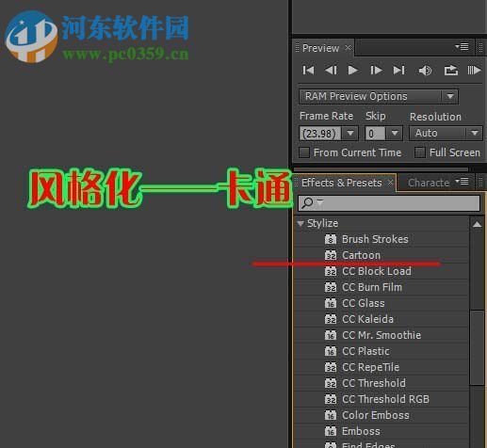Open Skip frames dropdown arrow
Image resolution: width=487 pixels, height=448 pixels.
click(x=395, y=134)
